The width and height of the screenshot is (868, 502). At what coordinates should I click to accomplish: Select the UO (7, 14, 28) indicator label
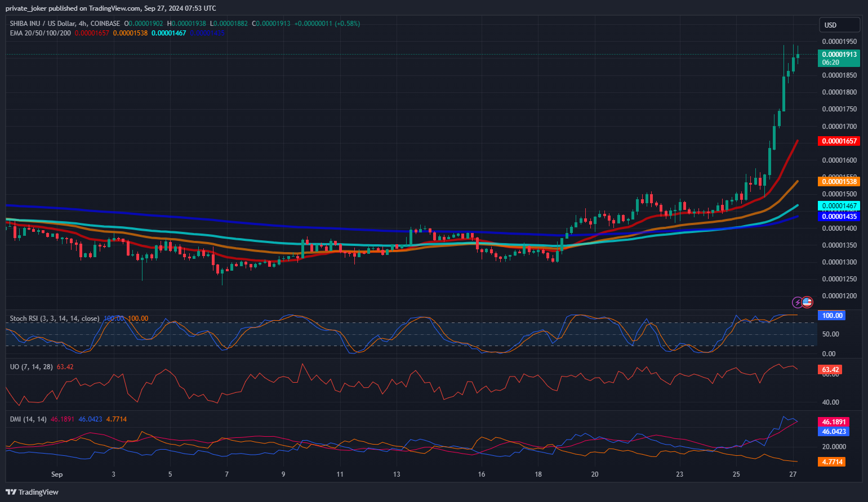(31, 367)
